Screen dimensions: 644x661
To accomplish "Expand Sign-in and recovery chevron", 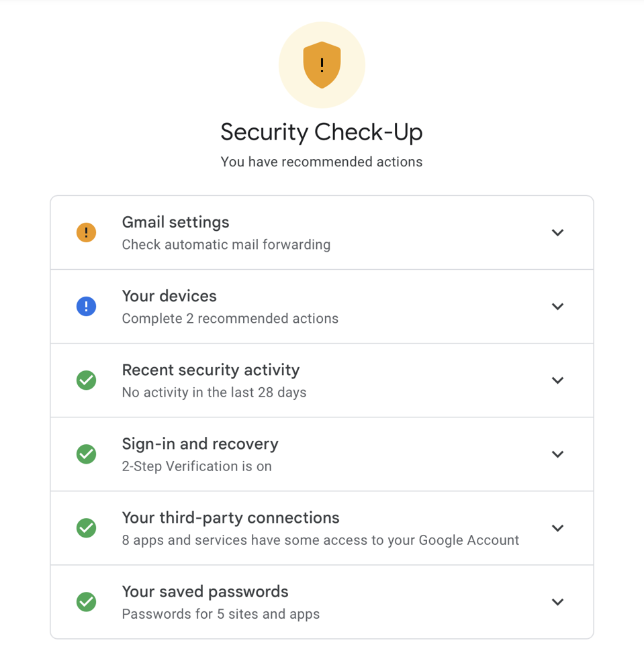I will [x=557, y=454].
